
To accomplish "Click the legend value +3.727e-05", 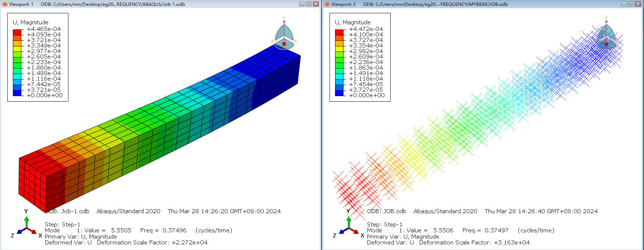I will click(x=366, y=90).
